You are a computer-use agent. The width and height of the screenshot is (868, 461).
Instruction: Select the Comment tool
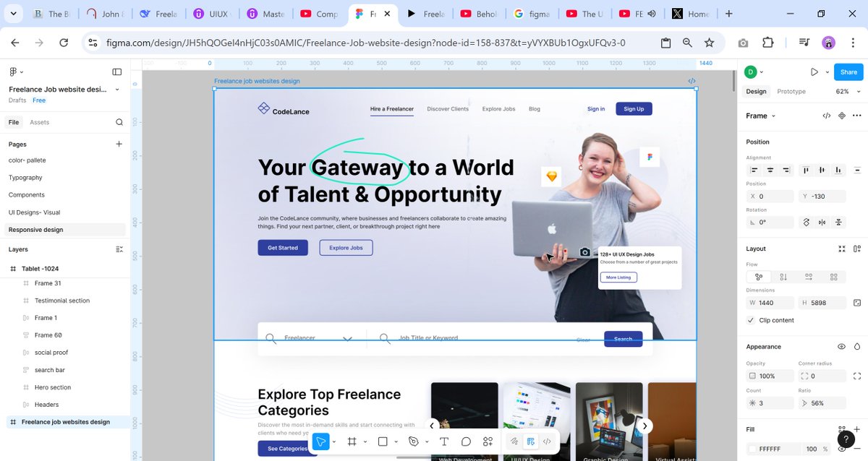[466, 441]
